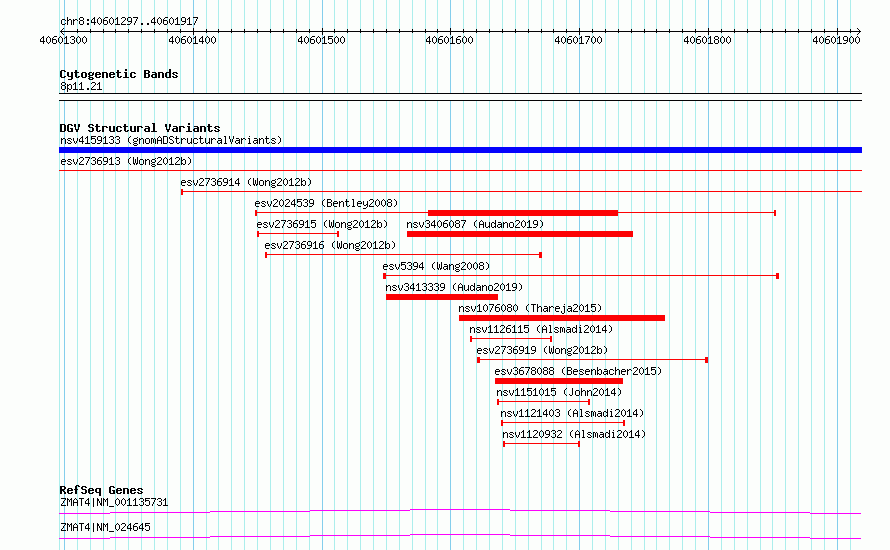Select the nsv4159133 (gnomADStructuralVariants) label
The image size is (890, 550).
click(171, 140)
